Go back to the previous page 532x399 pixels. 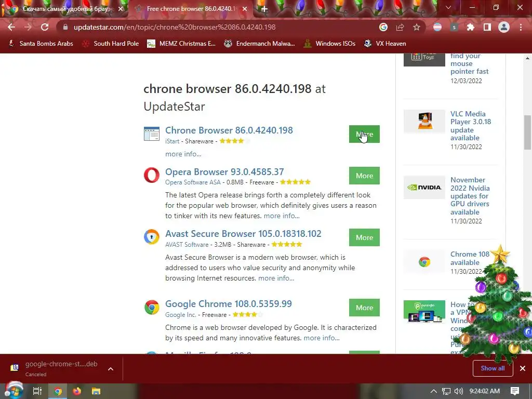tap(11, 27)
